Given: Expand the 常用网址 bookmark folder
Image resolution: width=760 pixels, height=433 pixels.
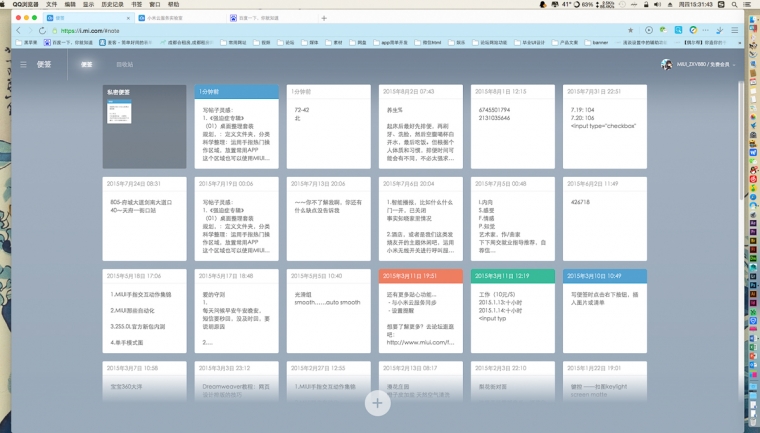Looking at the screenshot, I should (233, 42).
